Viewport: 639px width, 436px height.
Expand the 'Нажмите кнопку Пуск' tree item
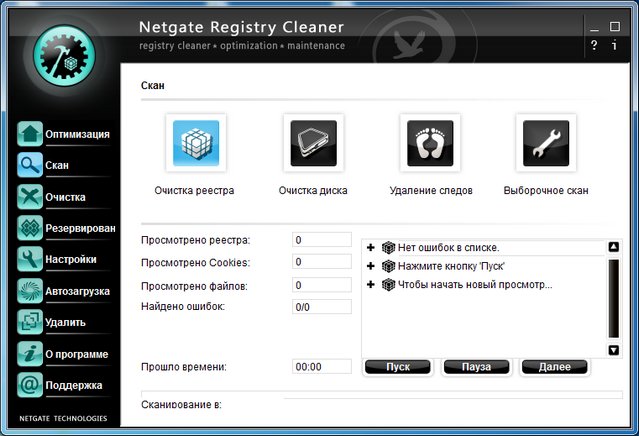click(371, 266)
